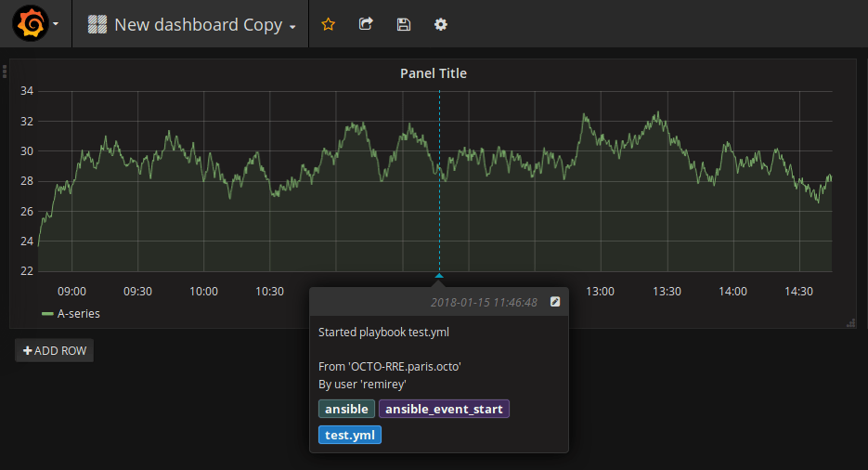This screenshot has width=868, height=470.
Task: Select the ansible tag
Action: [347, 409]
